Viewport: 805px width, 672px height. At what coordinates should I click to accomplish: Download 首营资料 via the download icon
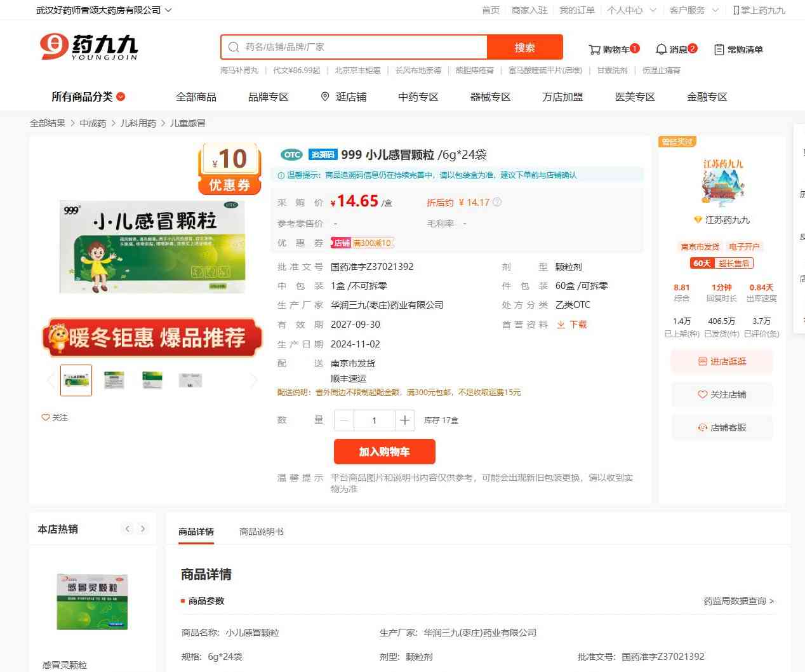point(561,325)
